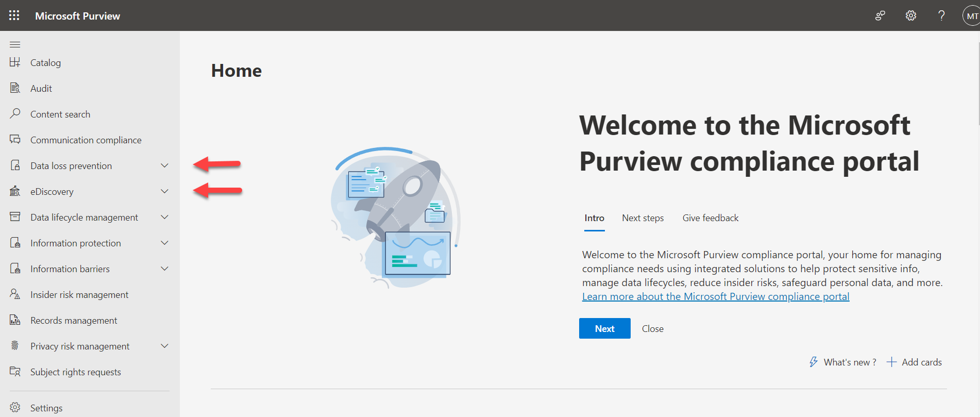Open the app launcher waffle icon

click(x=14, y=15)
